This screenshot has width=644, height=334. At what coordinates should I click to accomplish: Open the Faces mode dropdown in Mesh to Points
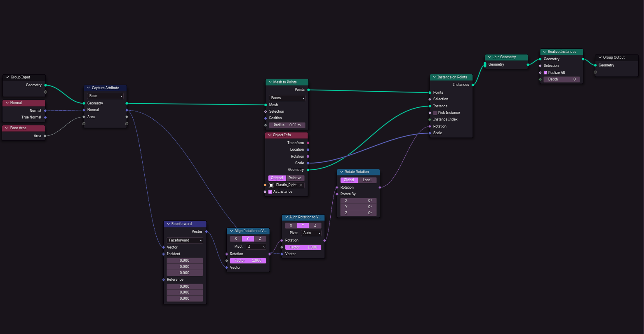[x=287, y=98]
